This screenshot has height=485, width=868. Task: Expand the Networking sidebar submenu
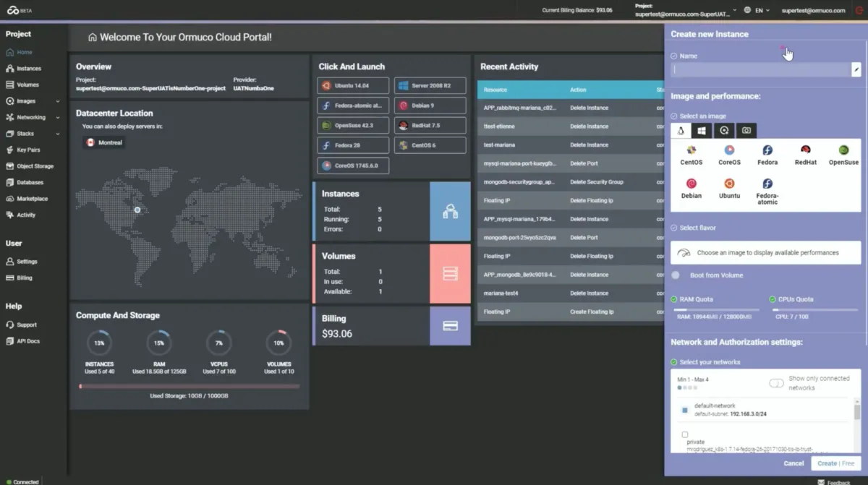[x=58, y=117]
